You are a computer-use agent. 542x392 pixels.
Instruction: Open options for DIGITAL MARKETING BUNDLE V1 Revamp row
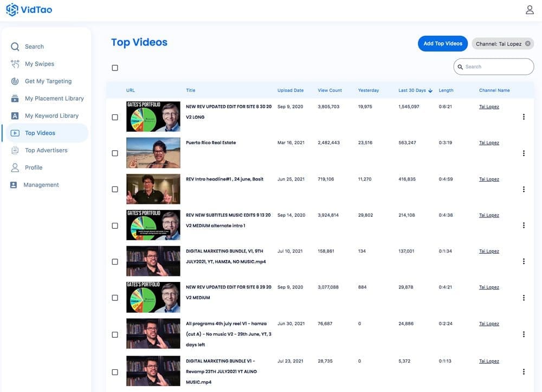tap(524, 371)
